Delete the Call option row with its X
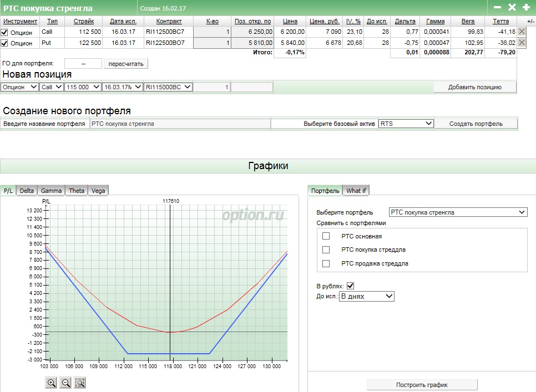536x392 pixels. click(x=522, y=32)
